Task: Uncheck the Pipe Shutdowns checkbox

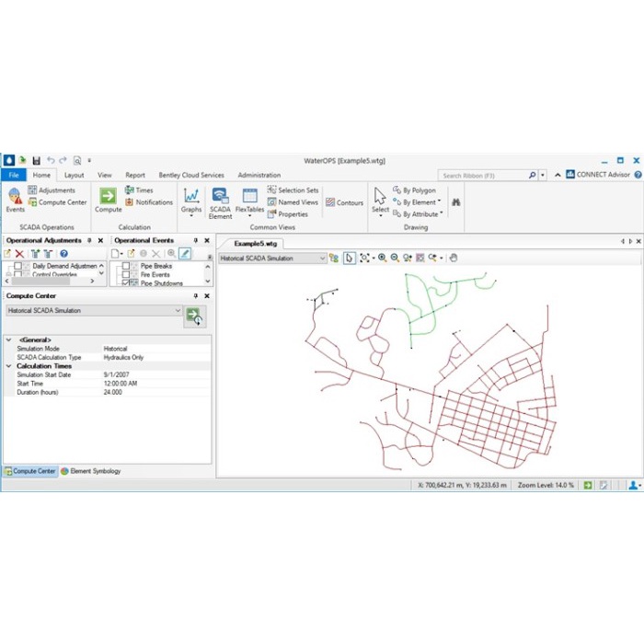Action: [126, 282]
